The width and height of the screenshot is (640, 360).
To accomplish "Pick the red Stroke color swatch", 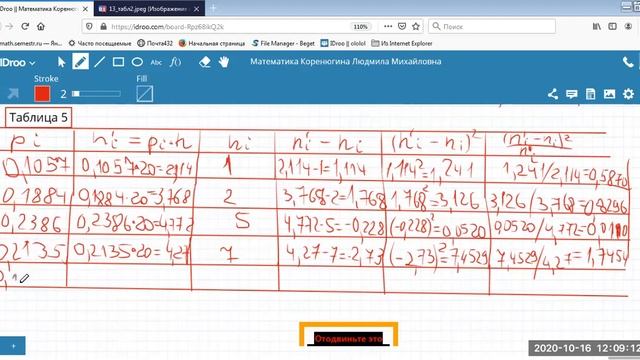I will point(42,94).
